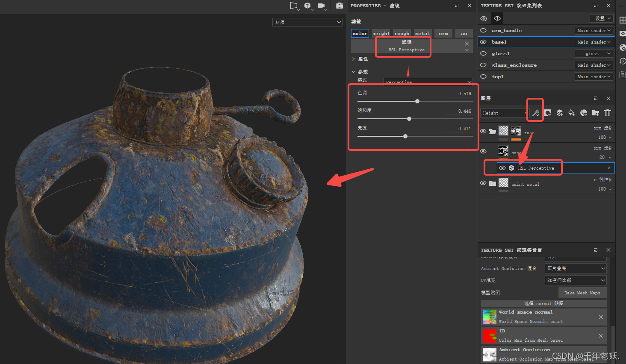626x364 pixels.
Task: Add a new fill layer
Action: [572, 113]
